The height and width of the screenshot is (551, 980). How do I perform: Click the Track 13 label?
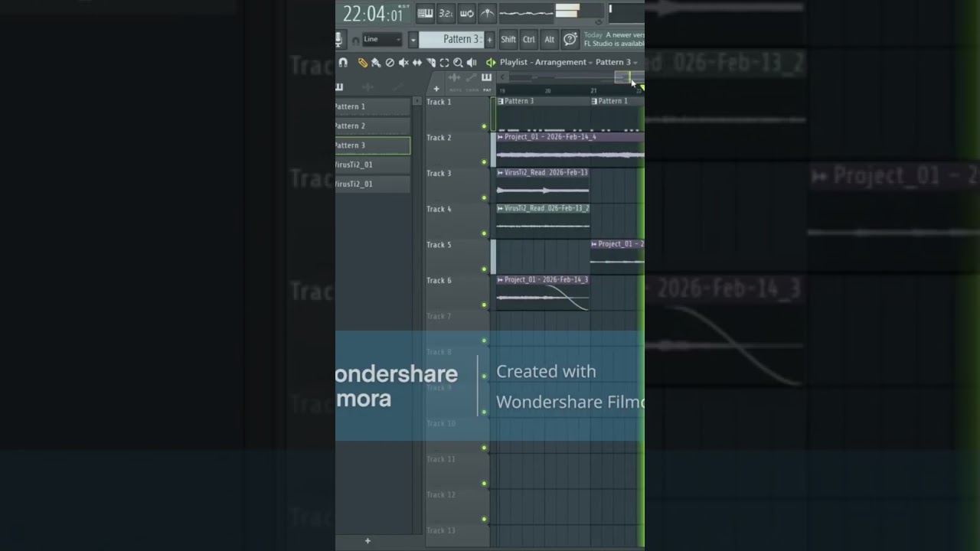441,530
